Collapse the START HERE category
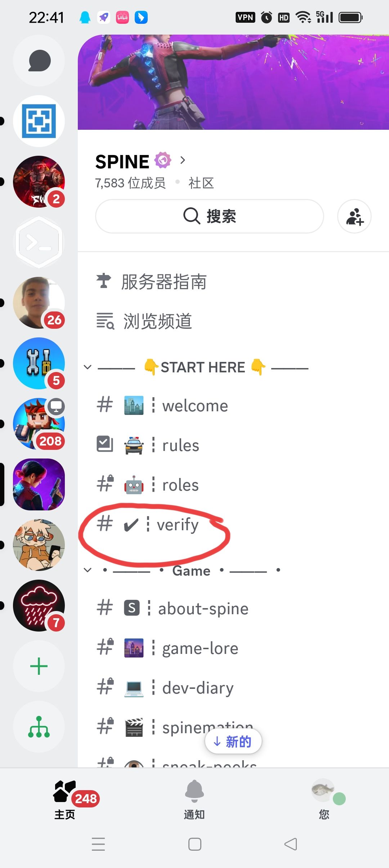Image resolution: width=389 pixels, height=868 pixels. coord(196,367)
